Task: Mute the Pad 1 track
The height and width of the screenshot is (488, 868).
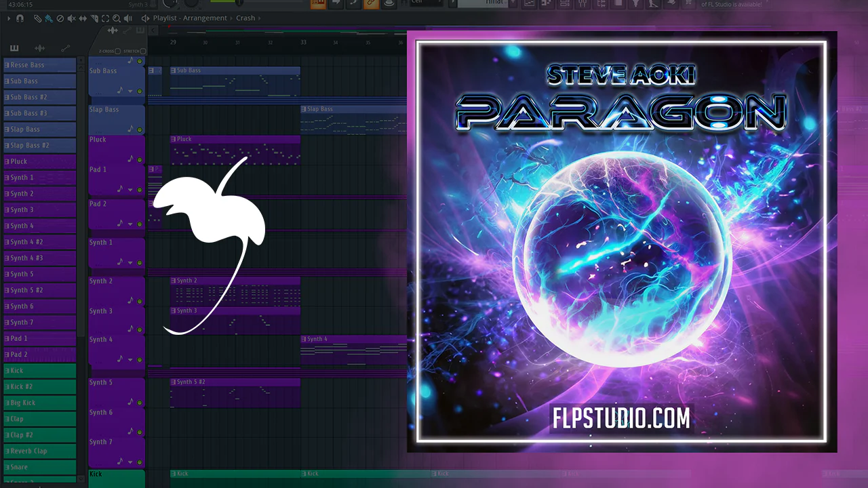Action: pos(140,189)
